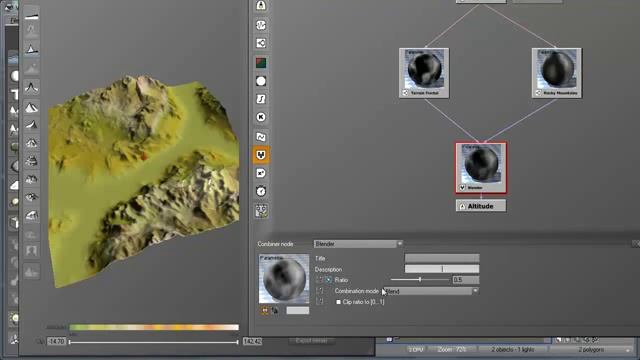Image resolution: width=640 pixels, height=360 pixels.
Task: Click the '2 objects - 1 lights' status text
Action: pos(513,350)
